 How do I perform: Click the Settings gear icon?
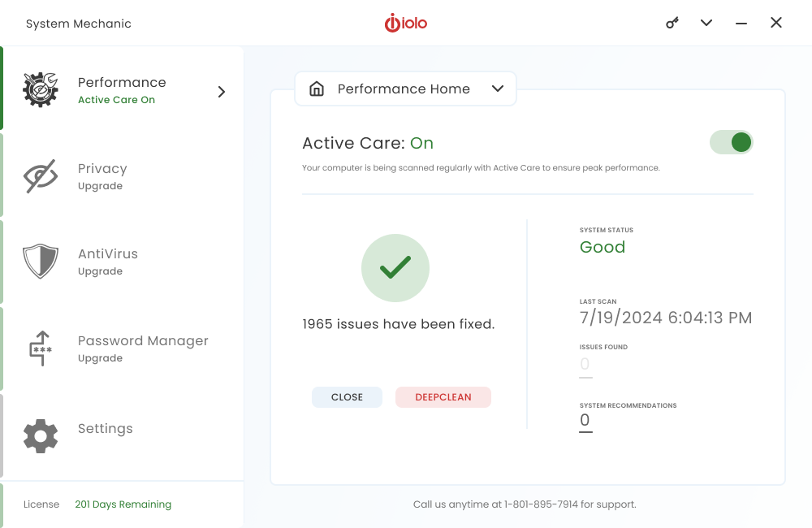[x=41, y=435]
